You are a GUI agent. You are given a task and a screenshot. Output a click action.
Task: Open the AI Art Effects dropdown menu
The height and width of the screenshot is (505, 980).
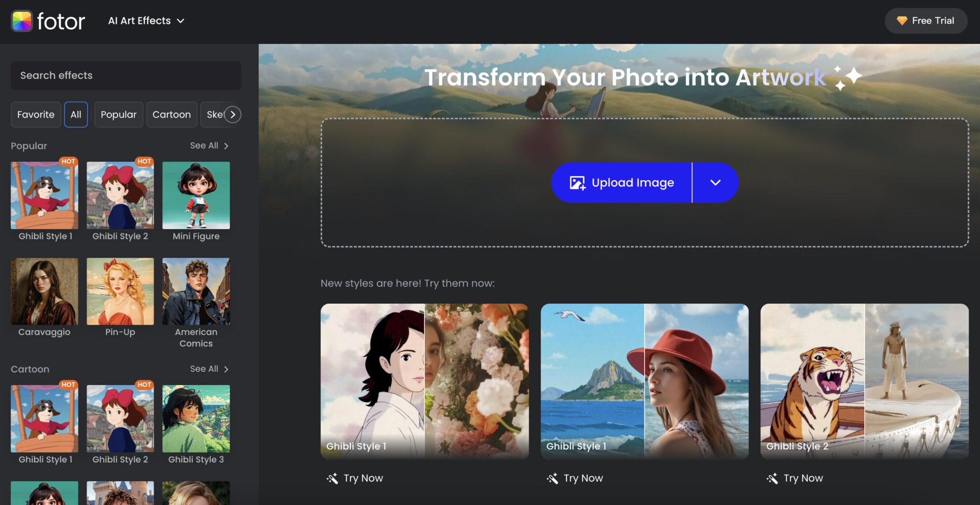[146, 21]
